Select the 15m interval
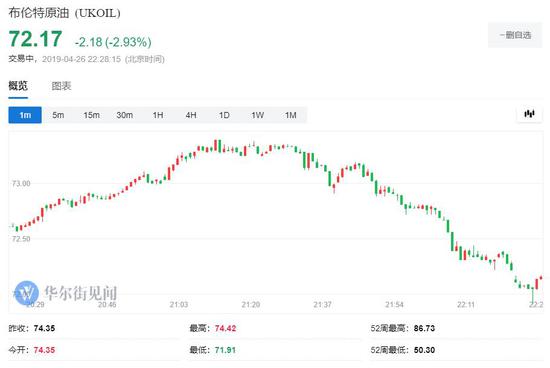550x368 pixels. click(x=91, y=115)
